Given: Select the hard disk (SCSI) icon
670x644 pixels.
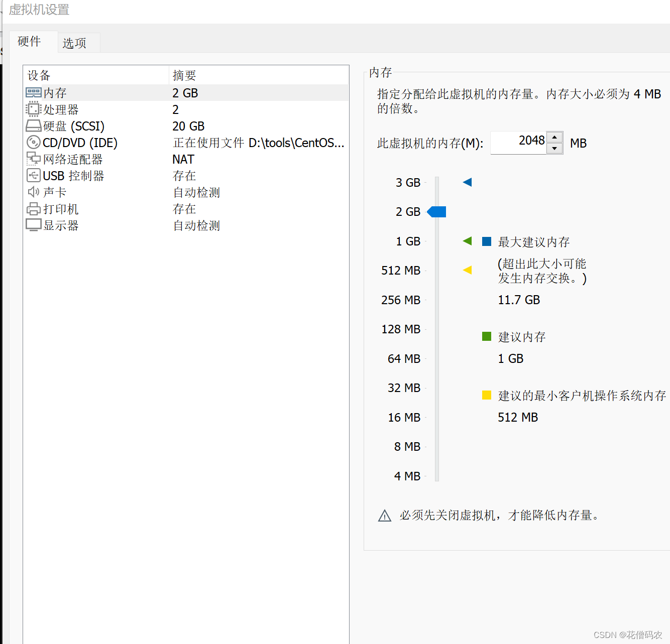Looking at the screenshot, I should (34, 126).
